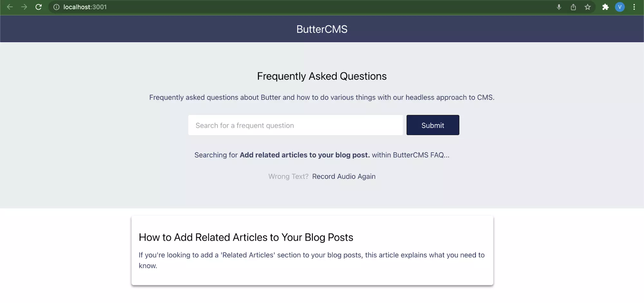Click the ButterCMS header title

(x=322, y=29)
